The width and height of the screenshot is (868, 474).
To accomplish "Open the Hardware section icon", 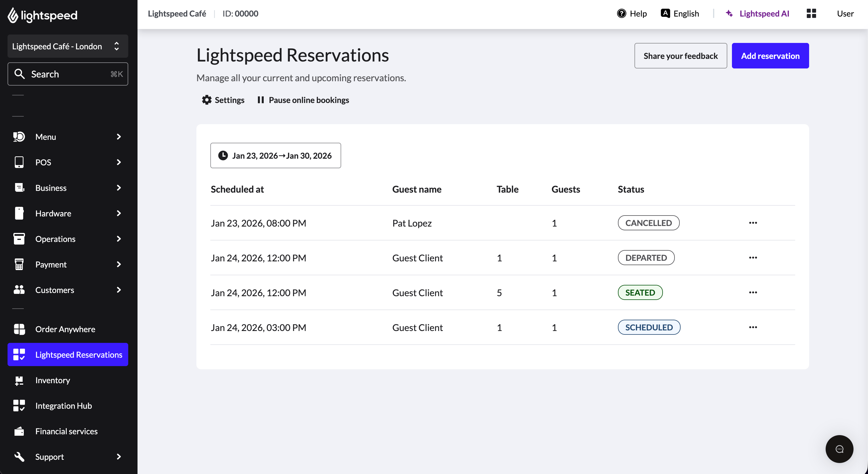I will pos(19,213).
